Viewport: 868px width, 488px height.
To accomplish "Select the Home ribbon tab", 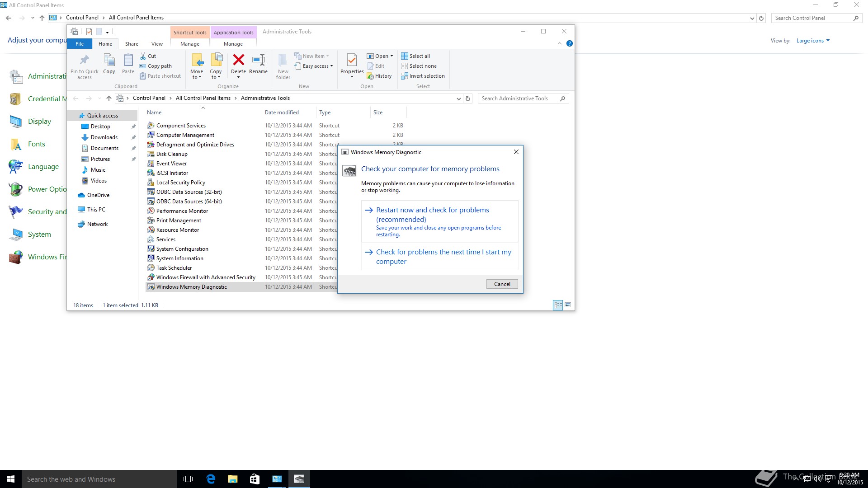I will tap(105, 44).
